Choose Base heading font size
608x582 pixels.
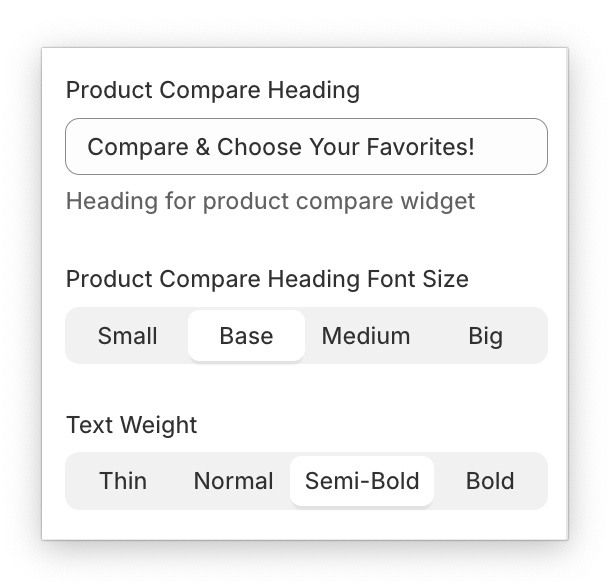point(246,336)
